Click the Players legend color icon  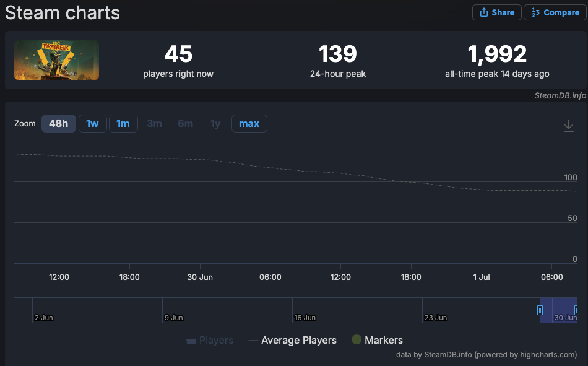click(191, 341)
